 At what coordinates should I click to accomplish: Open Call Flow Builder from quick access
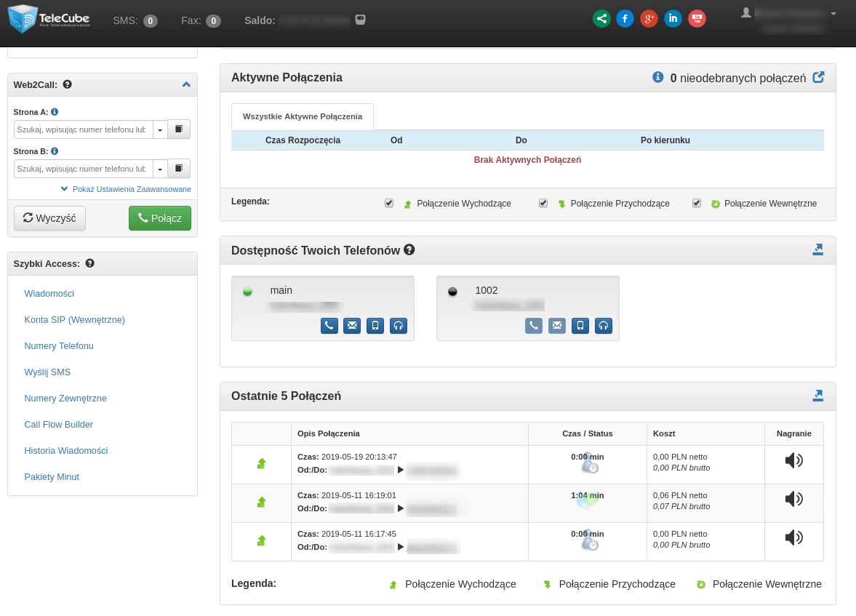tap(58, 425)
